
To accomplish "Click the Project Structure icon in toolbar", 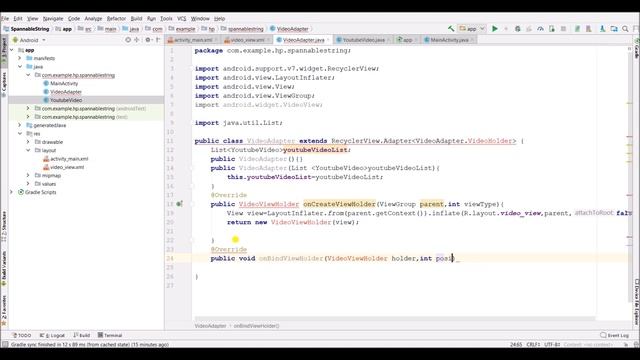I will [x=602, y=29].
